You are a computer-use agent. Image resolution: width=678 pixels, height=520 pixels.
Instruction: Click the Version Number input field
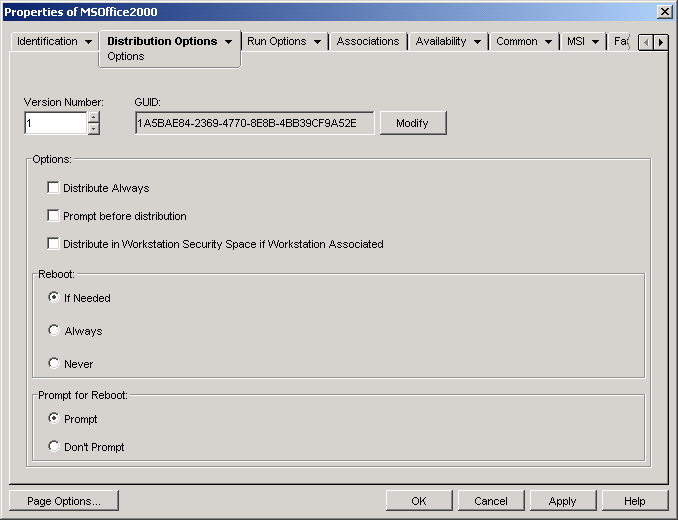tap(56, 123)
